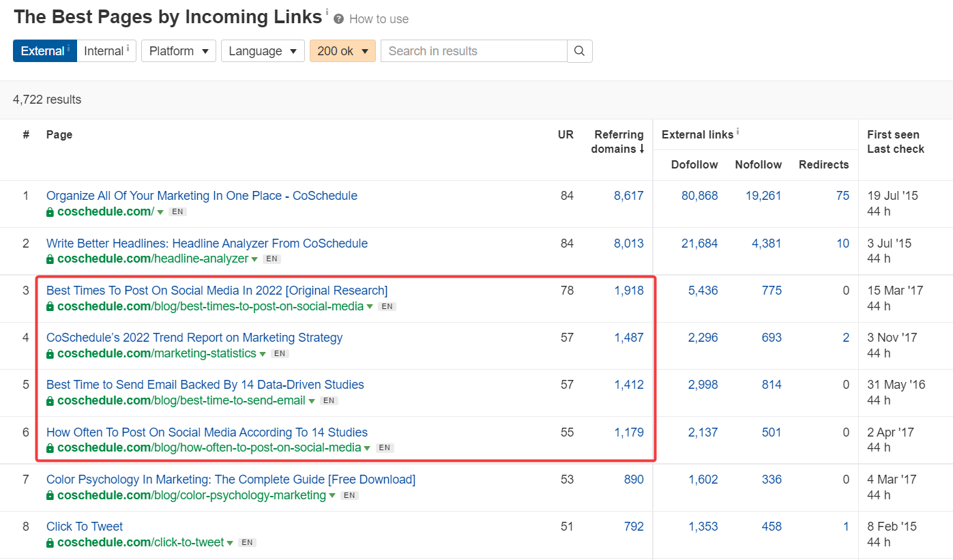
Task: Click the EN badge on marketing-statistics row
Action: [x=280, y=354]
